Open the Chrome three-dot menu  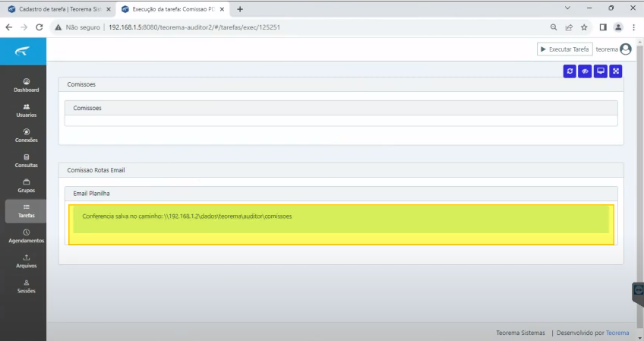[633, 27]
